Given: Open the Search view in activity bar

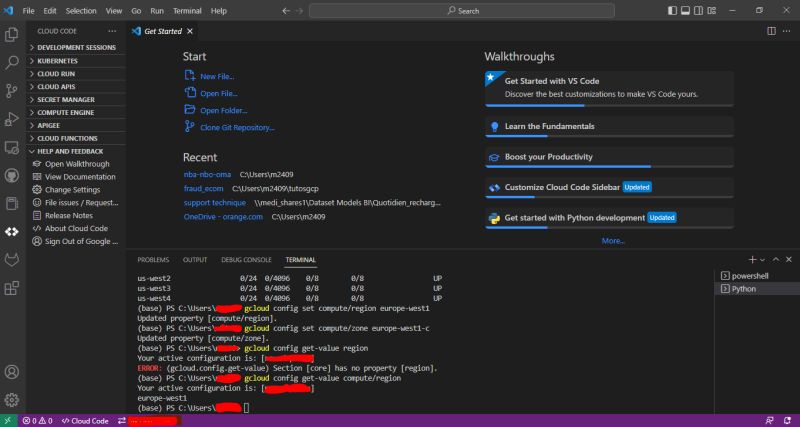Looking at the screenshot, I should 12,63.
